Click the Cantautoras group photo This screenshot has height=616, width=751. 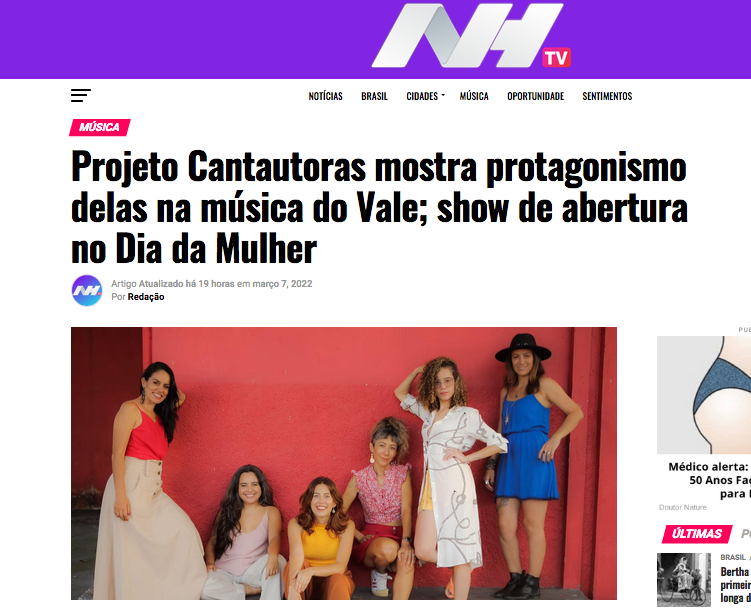(x=344, y=463)
